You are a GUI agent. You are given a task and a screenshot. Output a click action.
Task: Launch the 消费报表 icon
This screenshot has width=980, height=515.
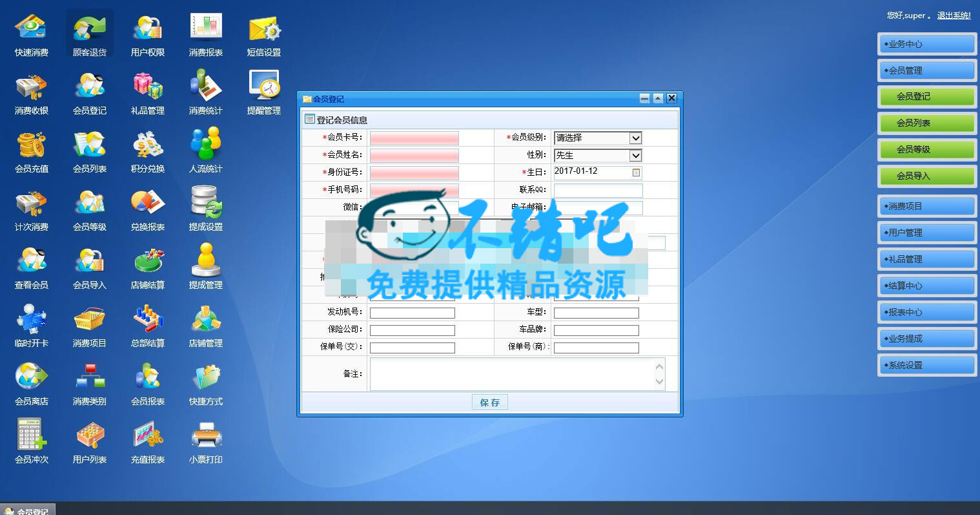tap(205, 36)
